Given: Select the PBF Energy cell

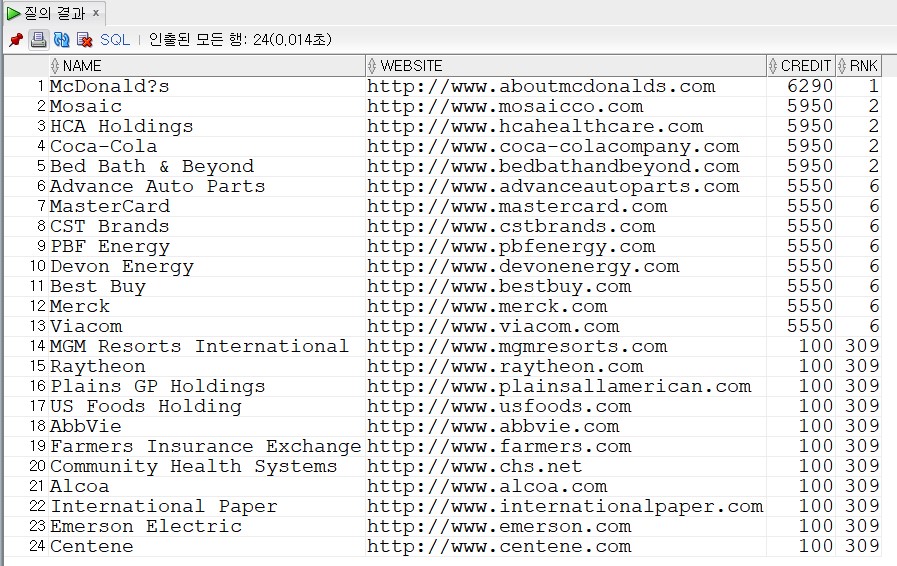Looking at the screenshot, I should click(207, 247).
